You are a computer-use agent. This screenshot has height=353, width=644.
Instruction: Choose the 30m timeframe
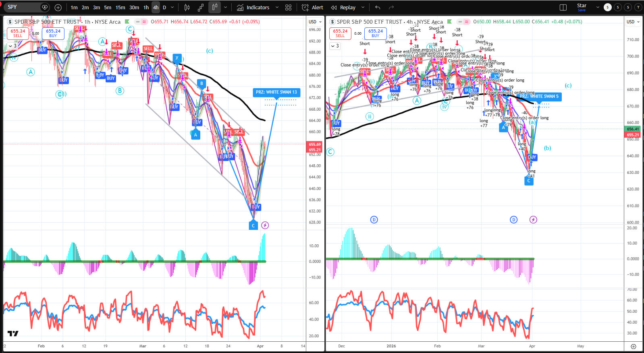point(134,7)
